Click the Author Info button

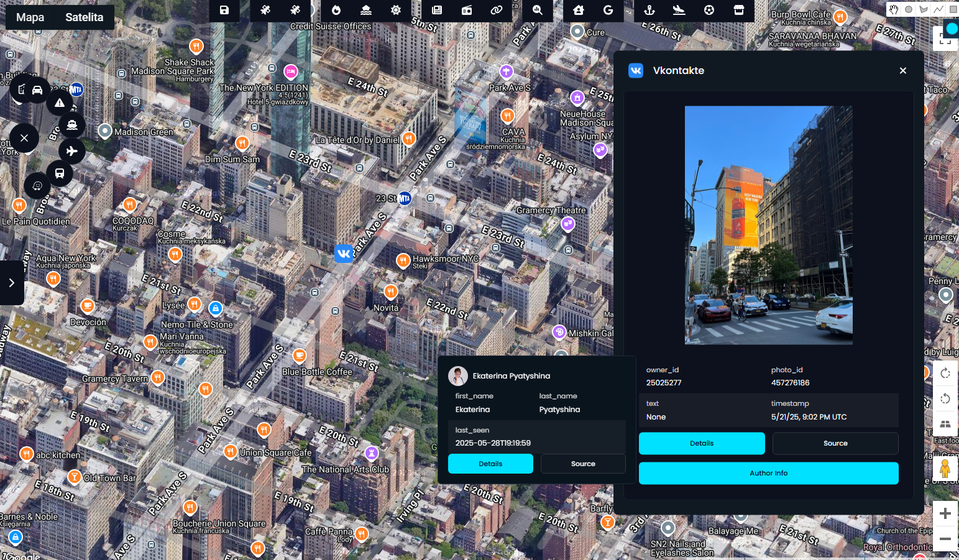coord(769,473)
